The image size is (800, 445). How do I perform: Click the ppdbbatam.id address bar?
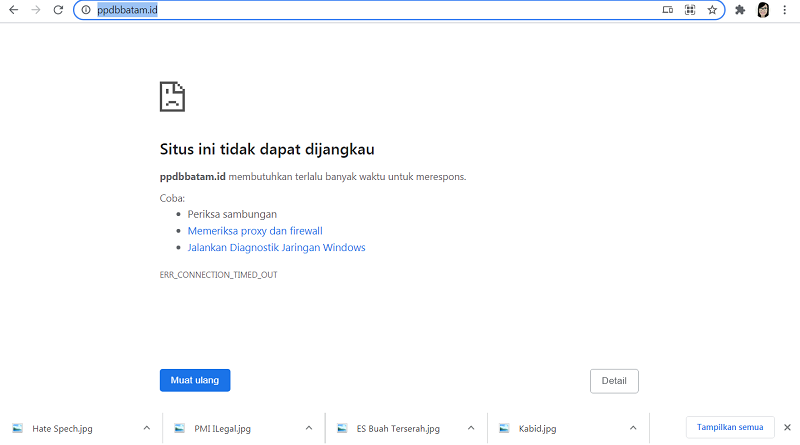(x=350, y=10)
